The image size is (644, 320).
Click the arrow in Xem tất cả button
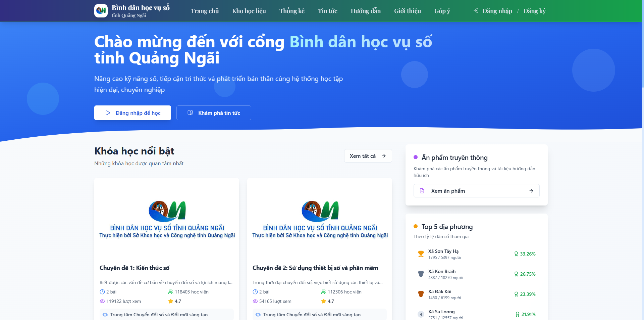pos(384,156)
